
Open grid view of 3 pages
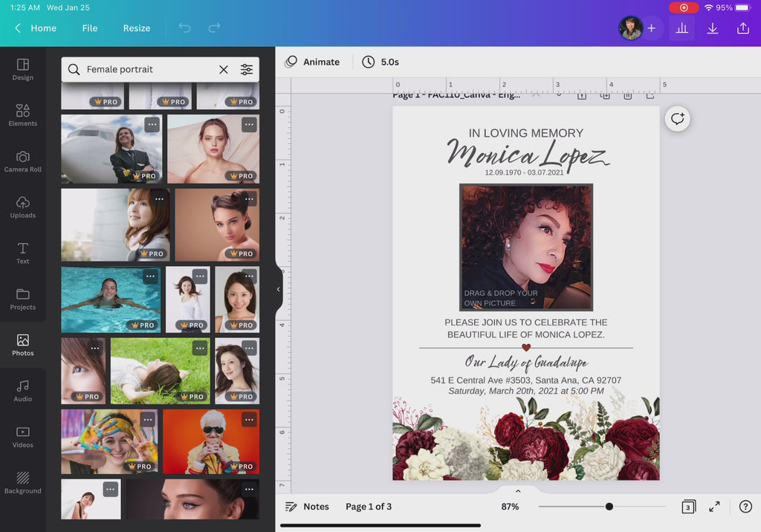[x=688, y=507]
